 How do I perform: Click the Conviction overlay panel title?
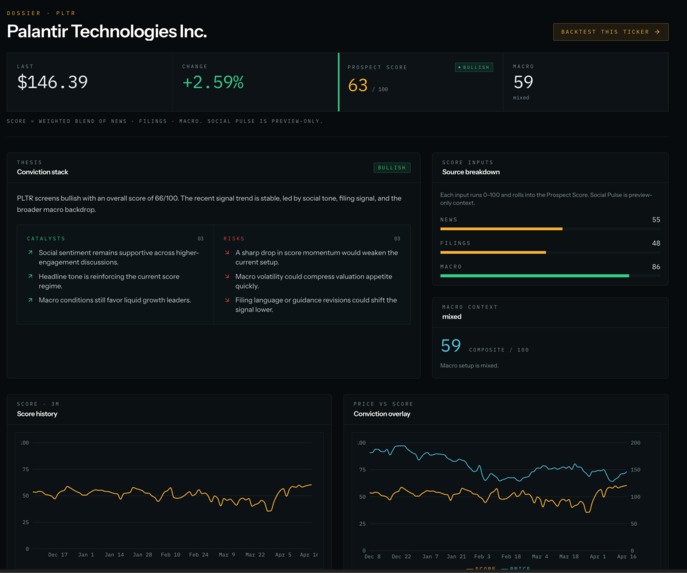[382, 414]
